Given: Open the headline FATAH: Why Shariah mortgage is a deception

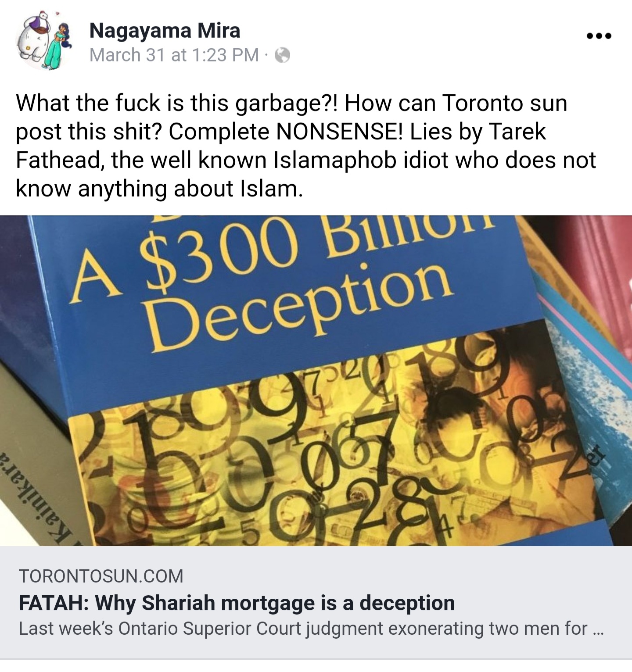Looking at the screenshot, I should [237, 603].
